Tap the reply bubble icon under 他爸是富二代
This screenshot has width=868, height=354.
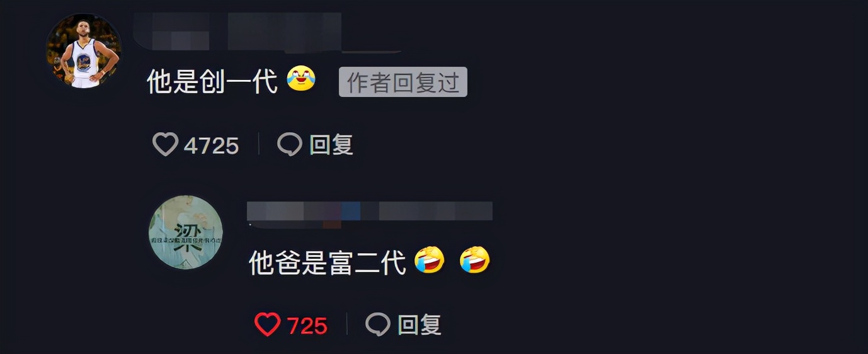pyautogui.click(x=378, y=325)
